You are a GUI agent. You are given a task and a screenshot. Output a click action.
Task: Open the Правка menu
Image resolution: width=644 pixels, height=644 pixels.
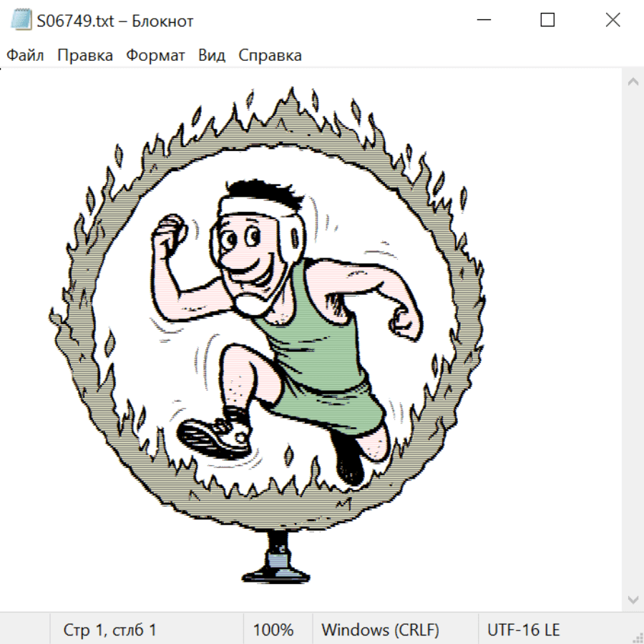(85, 56)
